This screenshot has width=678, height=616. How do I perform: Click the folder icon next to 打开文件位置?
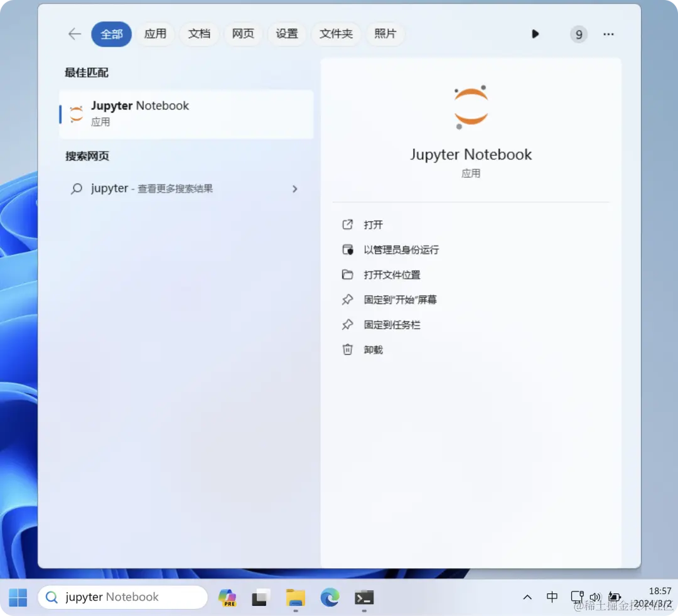[x=348, y=274]
